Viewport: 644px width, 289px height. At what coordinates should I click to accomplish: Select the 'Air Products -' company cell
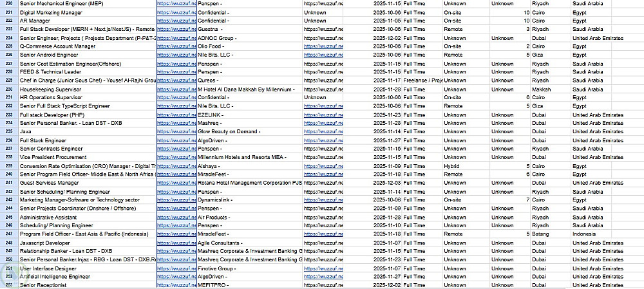[x=249, y=217]
